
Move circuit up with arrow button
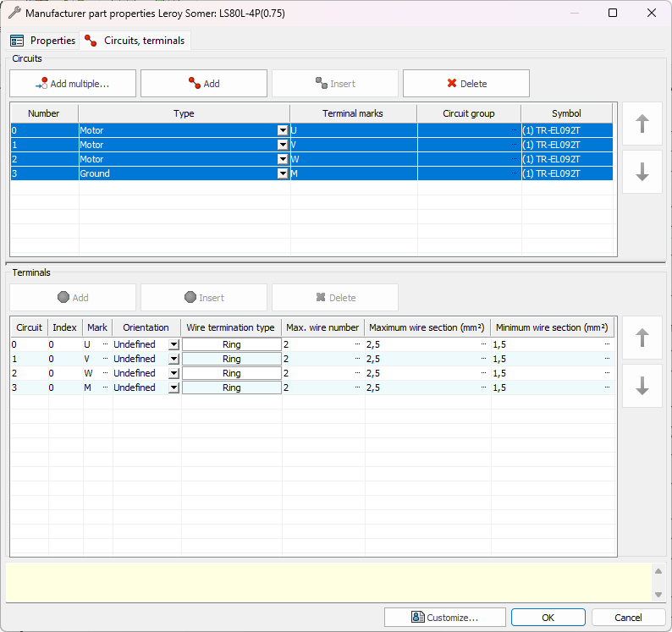(x=642, y=124)
